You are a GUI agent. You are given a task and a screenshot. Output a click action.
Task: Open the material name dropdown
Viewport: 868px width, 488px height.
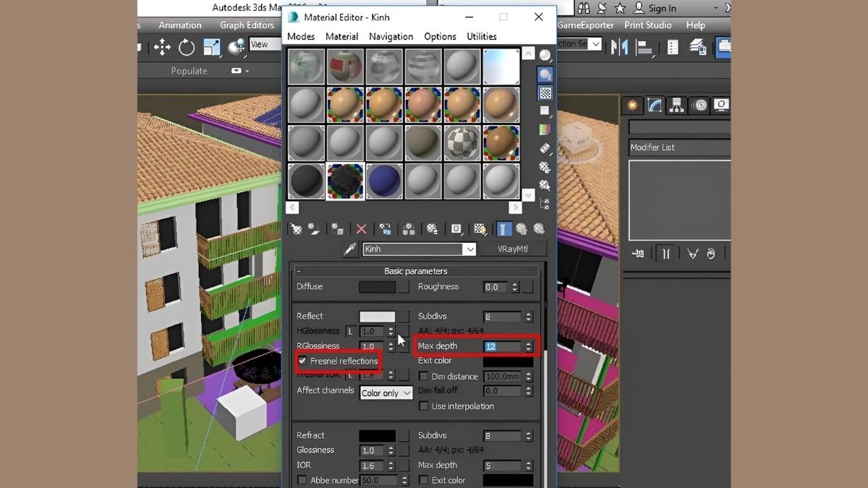point(472,249)
